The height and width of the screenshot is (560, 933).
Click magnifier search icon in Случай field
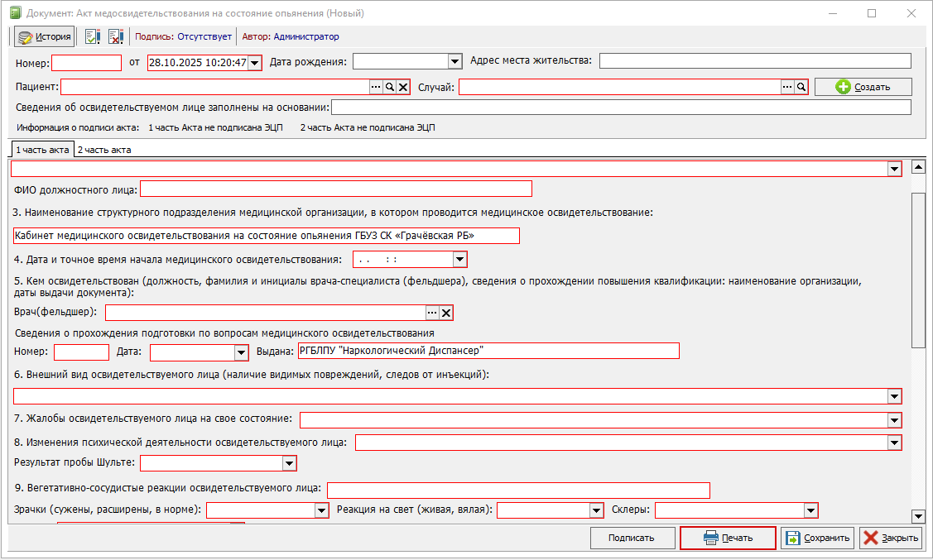coord(801,87)
